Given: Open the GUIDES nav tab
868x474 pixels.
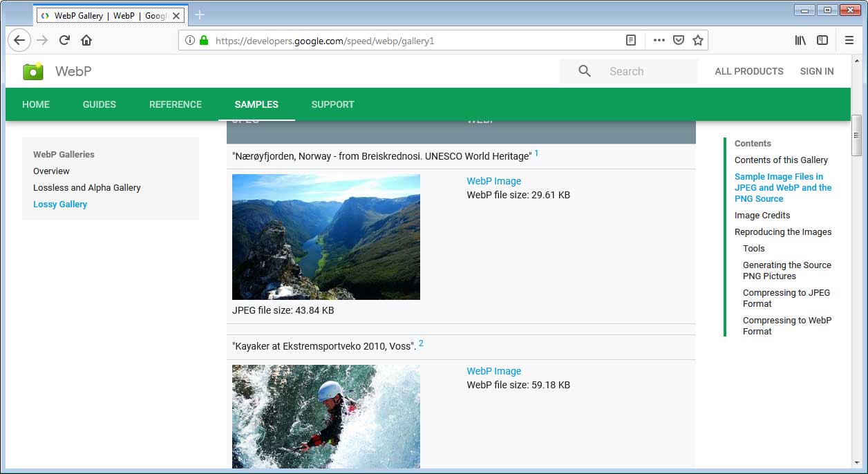Looking at the screenshot, I should point(100,104).
